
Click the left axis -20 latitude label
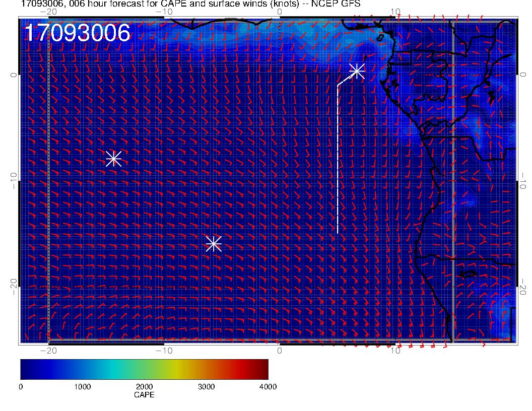coord(13,288)
